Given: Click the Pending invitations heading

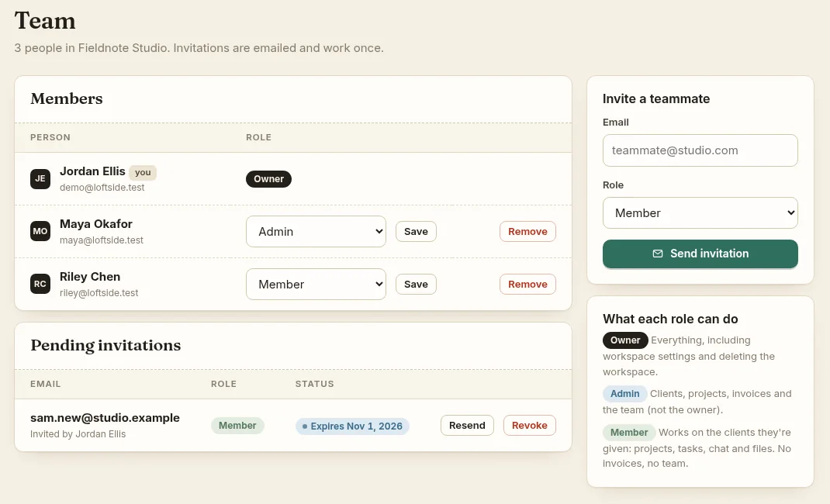Looking at the screenshot, I should coord(105,345).
